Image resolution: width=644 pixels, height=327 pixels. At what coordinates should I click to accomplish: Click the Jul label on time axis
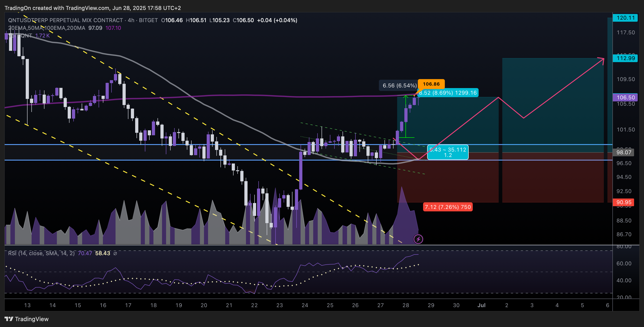click(x=482, y=305)
